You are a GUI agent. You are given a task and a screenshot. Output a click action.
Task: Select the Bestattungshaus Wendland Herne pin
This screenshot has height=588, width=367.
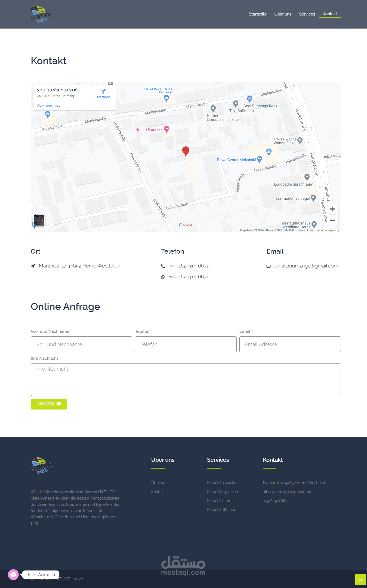pyautogui.click(x=314, y=224)
